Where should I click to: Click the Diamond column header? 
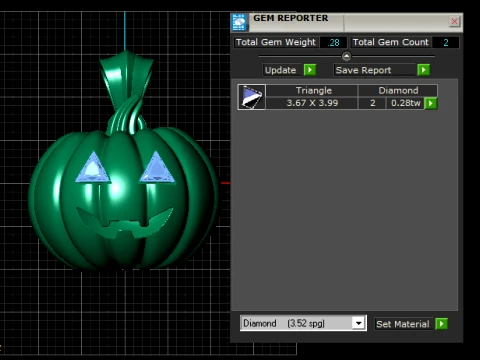click(x=398, y=91)
